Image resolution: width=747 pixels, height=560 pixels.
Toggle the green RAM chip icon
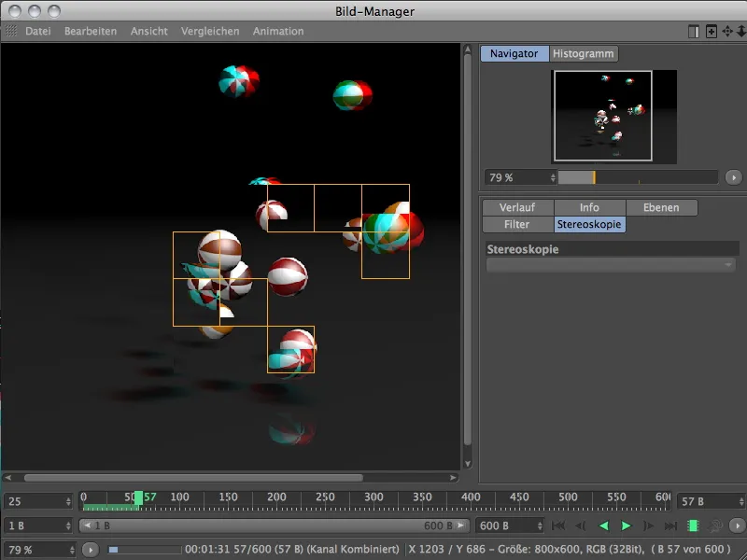tap(693, 525)
